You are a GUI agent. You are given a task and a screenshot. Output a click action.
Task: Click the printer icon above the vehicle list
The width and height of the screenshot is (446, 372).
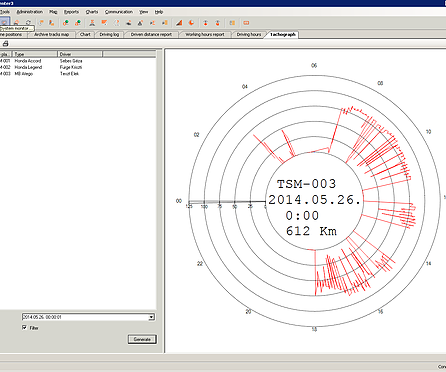5,44
